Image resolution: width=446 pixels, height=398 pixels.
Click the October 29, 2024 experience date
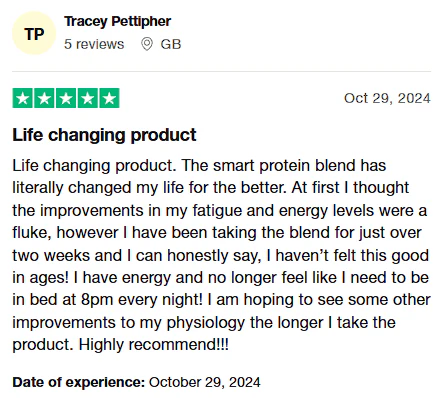click(205, 382)
